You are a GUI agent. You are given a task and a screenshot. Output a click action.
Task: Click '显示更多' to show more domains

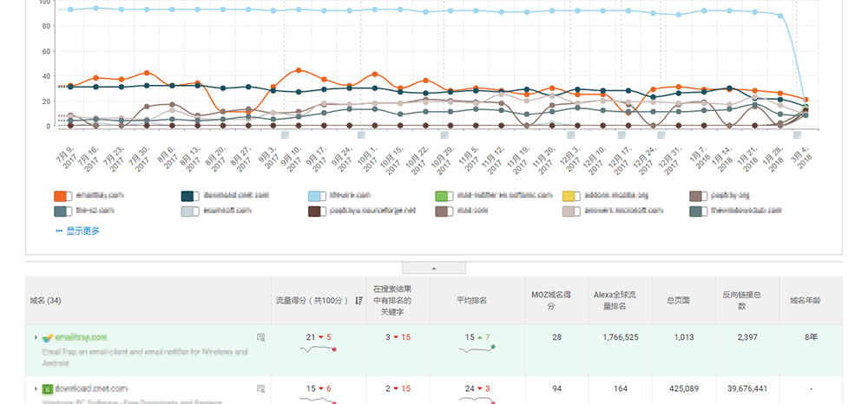pyautogui.click(x=79, y=231)
